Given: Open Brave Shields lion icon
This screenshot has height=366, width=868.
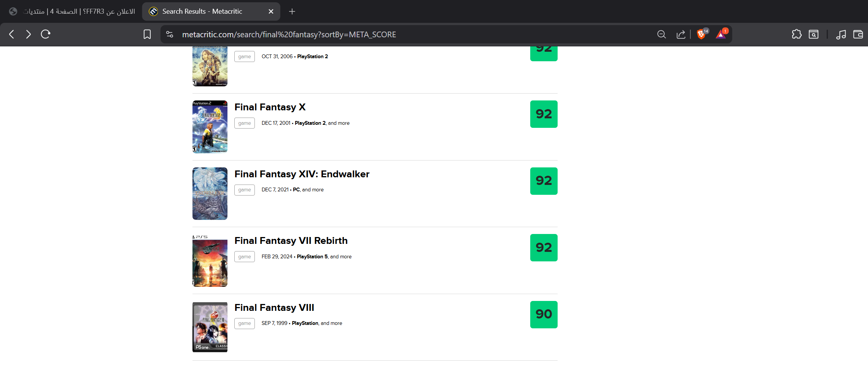Looking at the screenshot, I should point(702,34).
